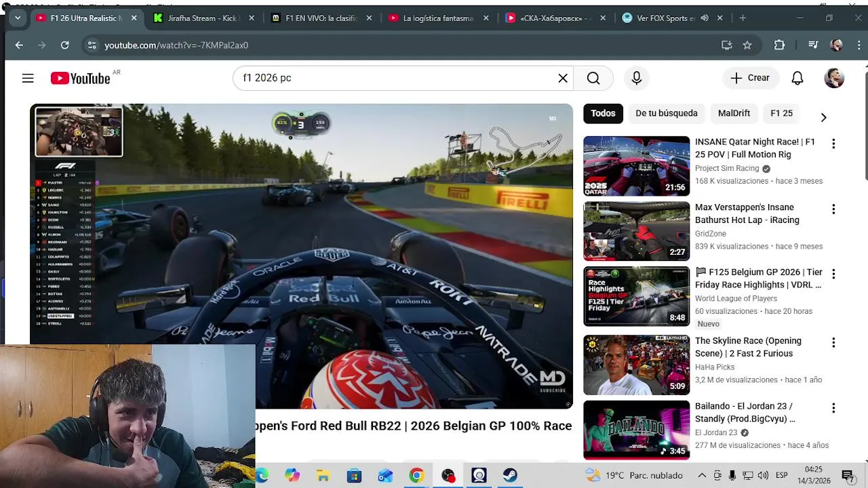
Task: Show hidden system tray icons
Action: point(702,475)
